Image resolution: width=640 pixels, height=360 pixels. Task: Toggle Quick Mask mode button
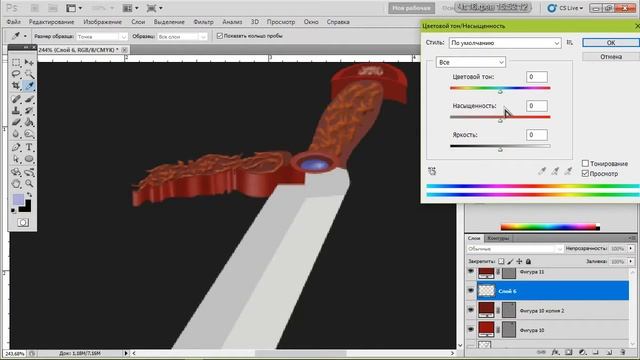coord(23,222)
